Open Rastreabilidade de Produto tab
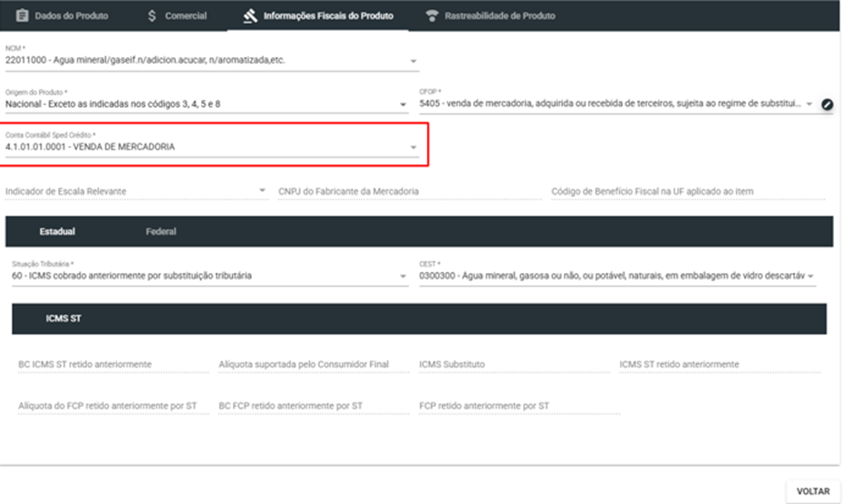This screenshot has height=504, width=852. click(x=490, y=15)
